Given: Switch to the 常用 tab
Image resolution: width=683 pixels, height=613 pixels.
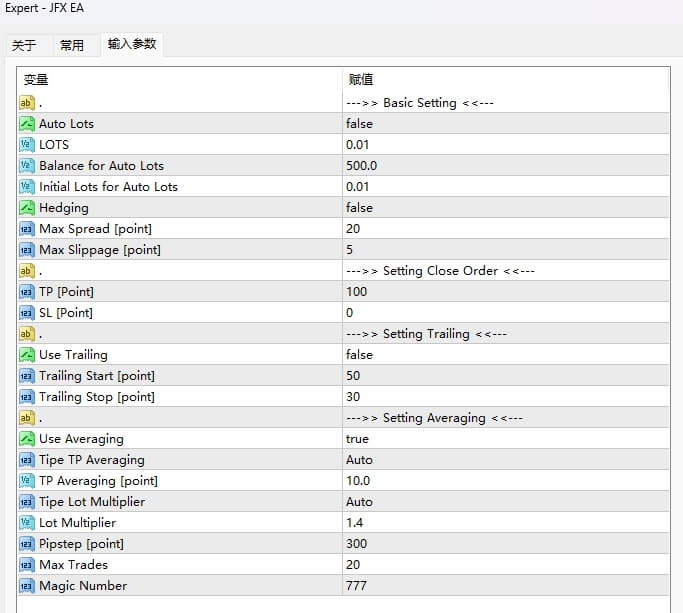Looking at the screenshot, I should tap(72, 45).
